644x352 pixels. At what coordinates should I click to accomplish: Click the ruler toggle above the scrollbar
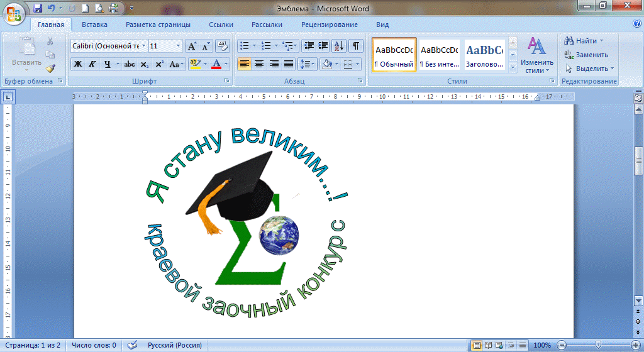point(638,97)
